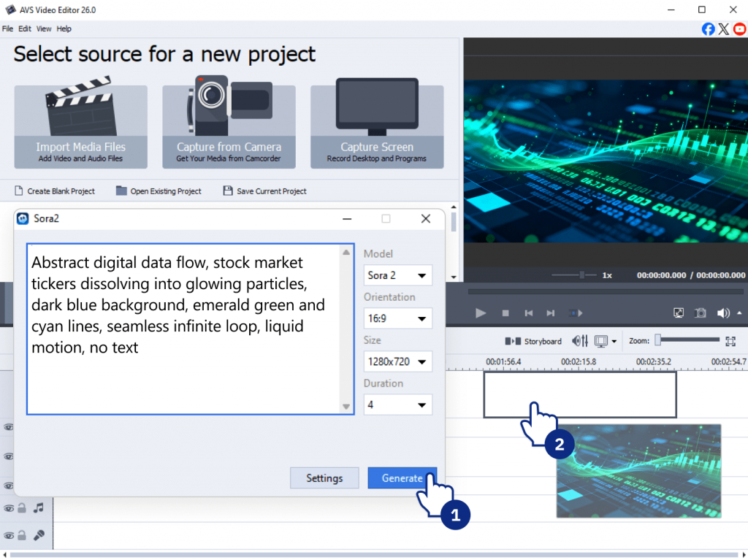
Task: Click the Import Media Files clapperboard icon
Action: pyautogui.click(x=80, y=110)
